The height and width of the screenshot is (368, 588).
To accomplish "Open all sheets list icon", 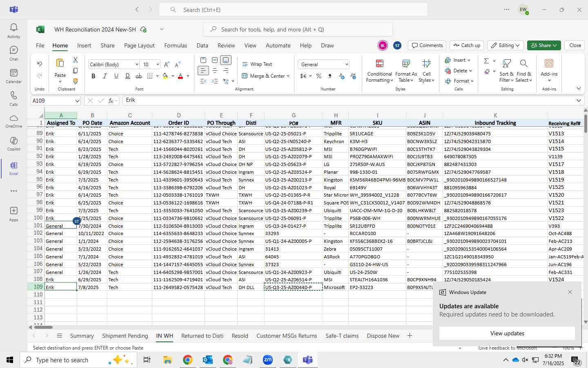I will click(60, 336).
